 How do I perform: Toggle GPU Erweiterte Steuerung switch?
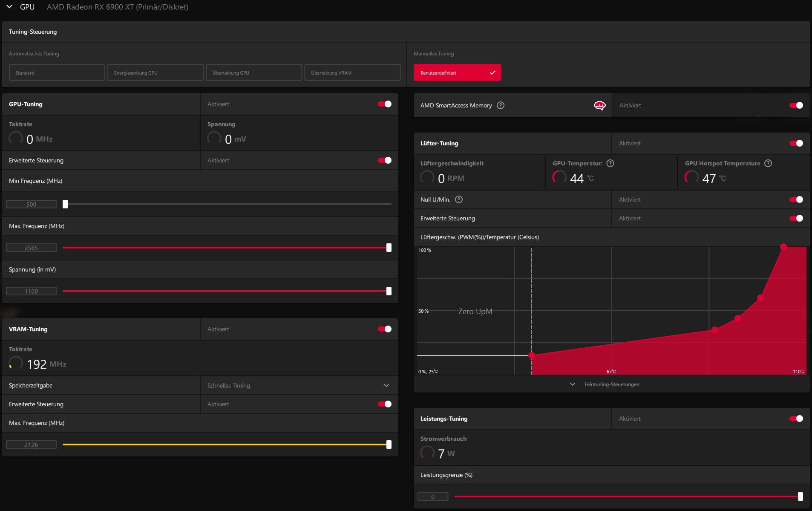pos(385,160)
